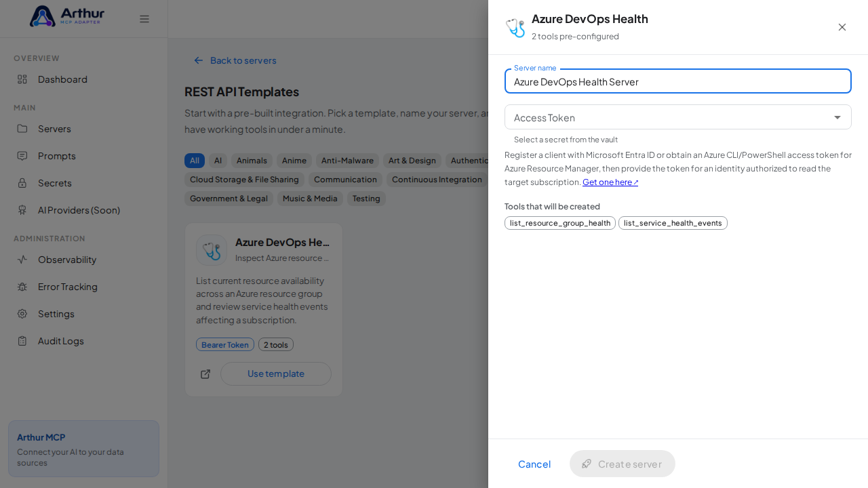
Task: Click the Observability pulse icon
Action: 22,260
